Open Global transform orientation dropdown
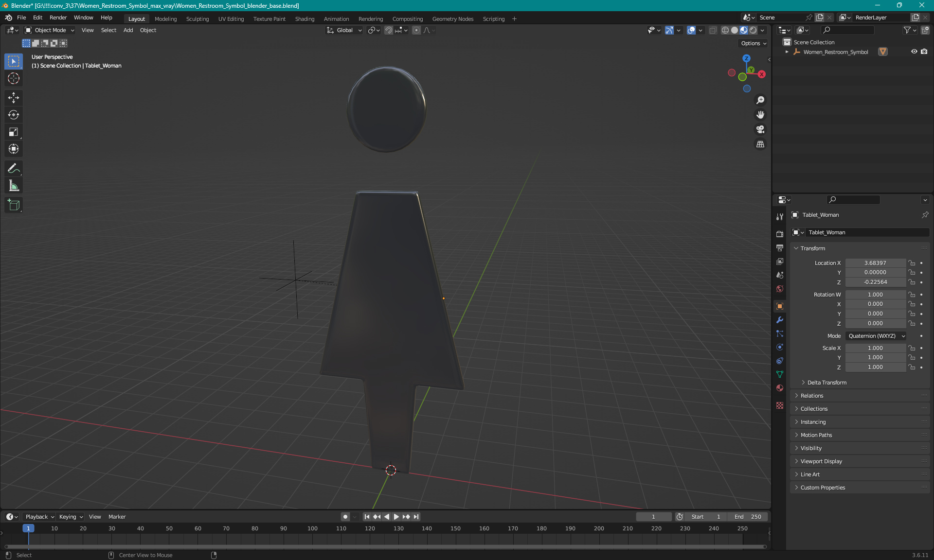The image size is (934, 560). tap(344, 30)
